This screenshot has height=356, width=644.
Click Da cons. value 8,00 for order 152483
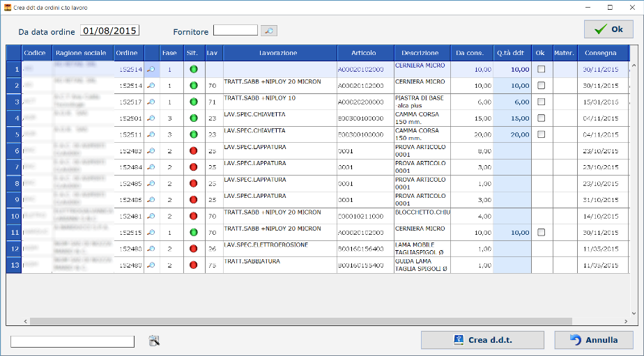tap(471, 150)
